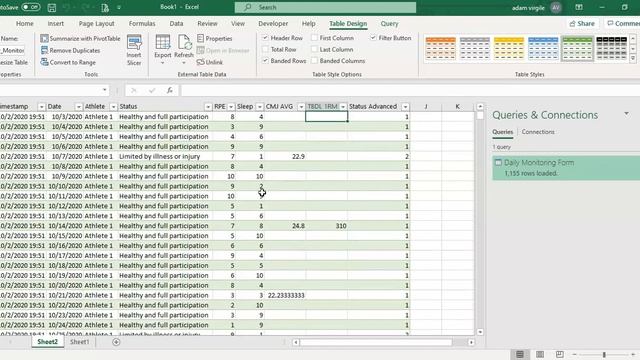Image resolution: width=640 pixels, height=360 pixels.
Task: Toggle the AutoSave switch
Action: tap(30, 7)
